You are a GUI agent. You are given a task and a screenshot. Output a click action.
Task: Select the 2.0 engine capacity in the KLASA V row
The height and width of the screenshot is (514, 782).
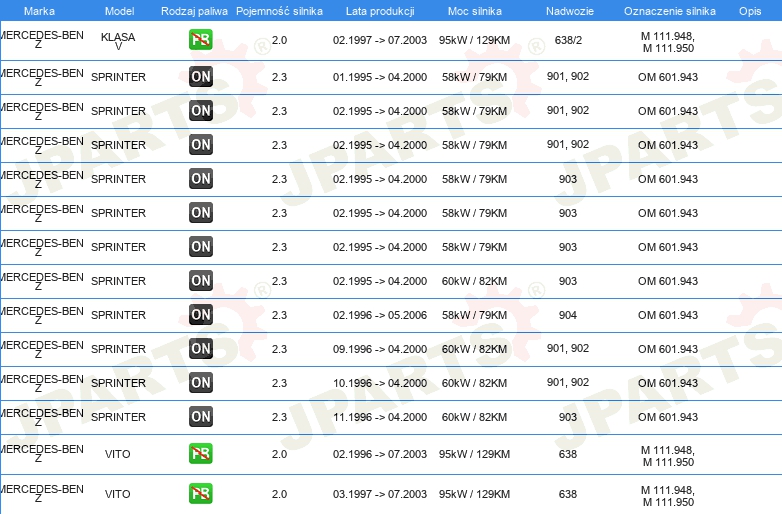(x=279, y=40)
